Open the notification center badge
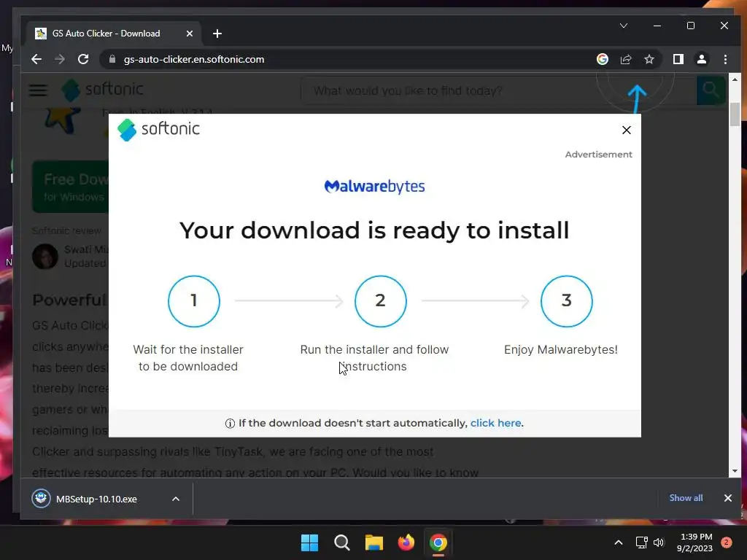Image resolution: width=747 pixels, height=560 pixels. coord(726,542)
